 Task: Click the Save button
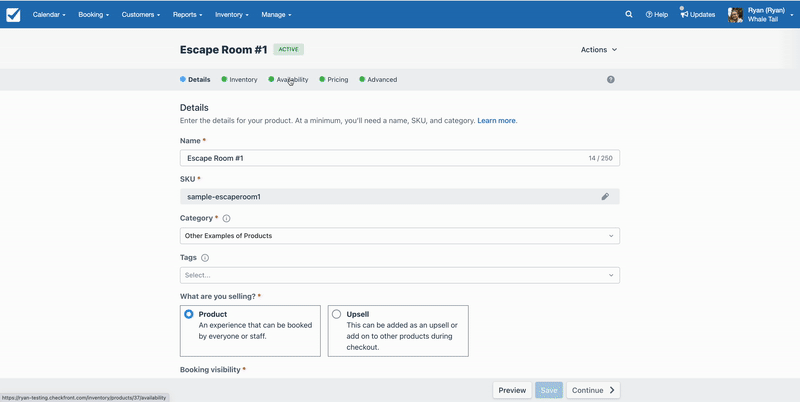(549, 390)
